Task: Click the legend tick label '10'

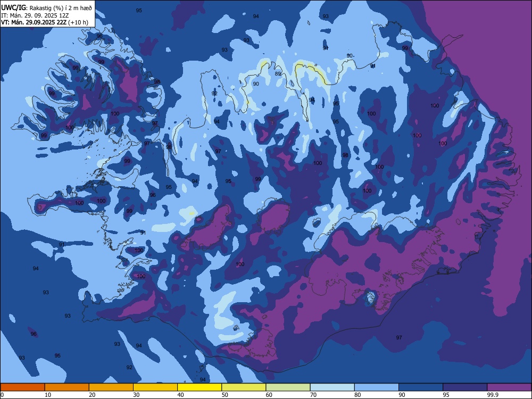Action: tap(48, 395)
